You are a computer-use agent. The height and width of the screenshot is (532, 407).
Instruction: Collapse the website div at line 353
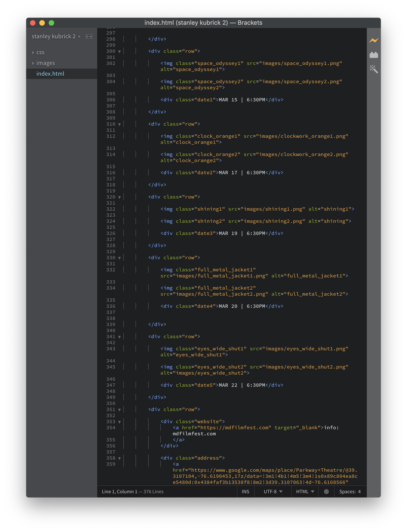coord(119,422)
